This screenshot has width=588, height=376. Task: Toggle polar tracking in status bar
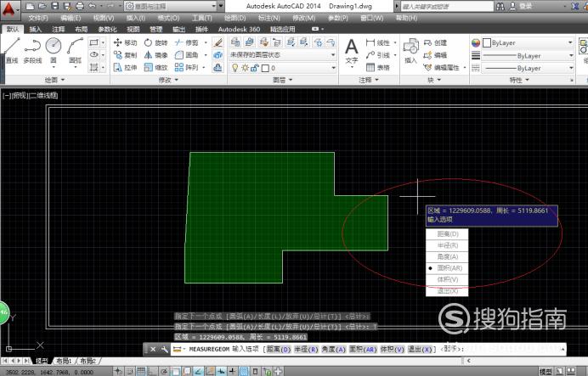[164, 372]
